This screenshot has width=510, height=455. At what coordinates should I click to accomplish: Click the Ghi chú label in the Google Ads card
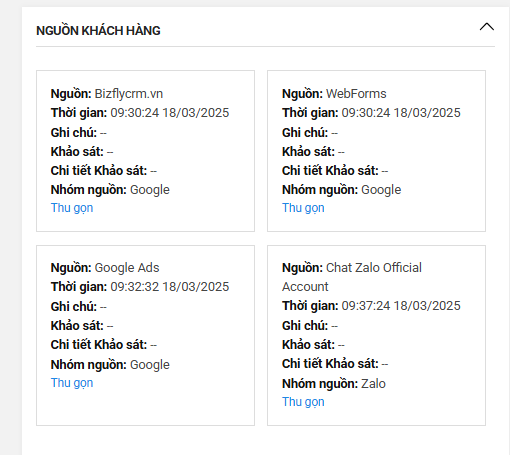tap(74, 307)
